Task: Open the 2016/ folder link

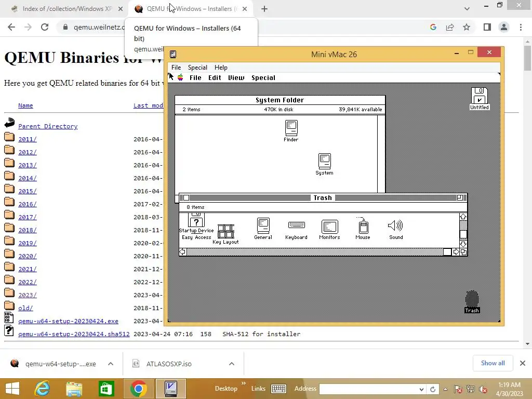Action: (x=28, y=204)
